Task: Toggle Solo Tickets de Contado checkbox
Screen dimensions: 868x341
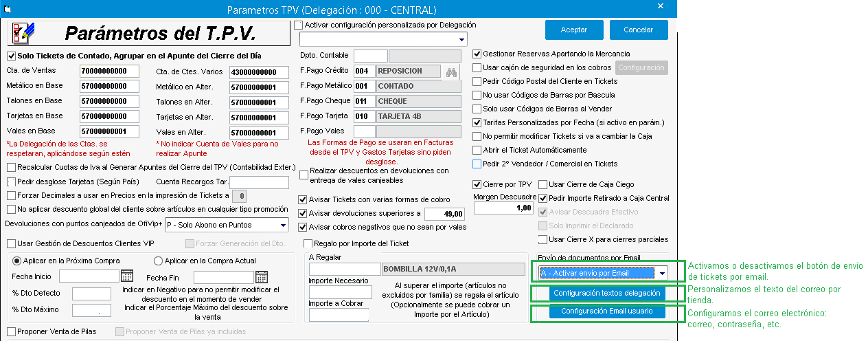Action: [11, 56]
